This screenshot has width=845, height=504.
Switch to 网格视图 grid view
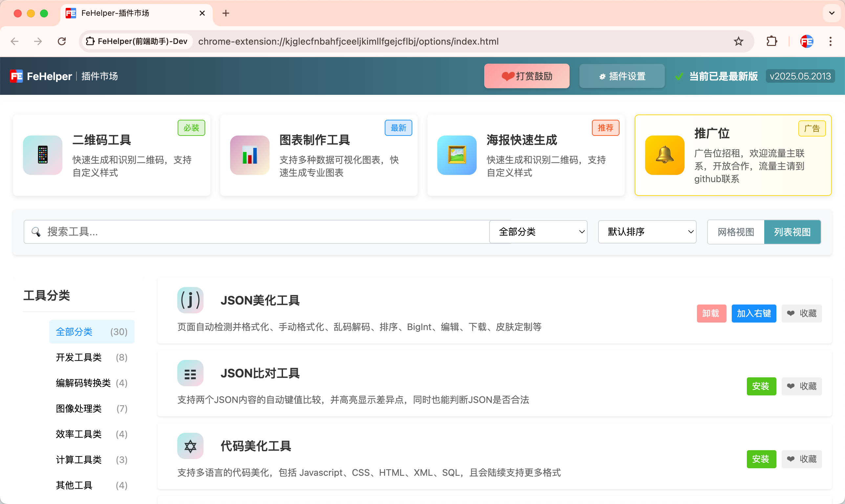736,232
